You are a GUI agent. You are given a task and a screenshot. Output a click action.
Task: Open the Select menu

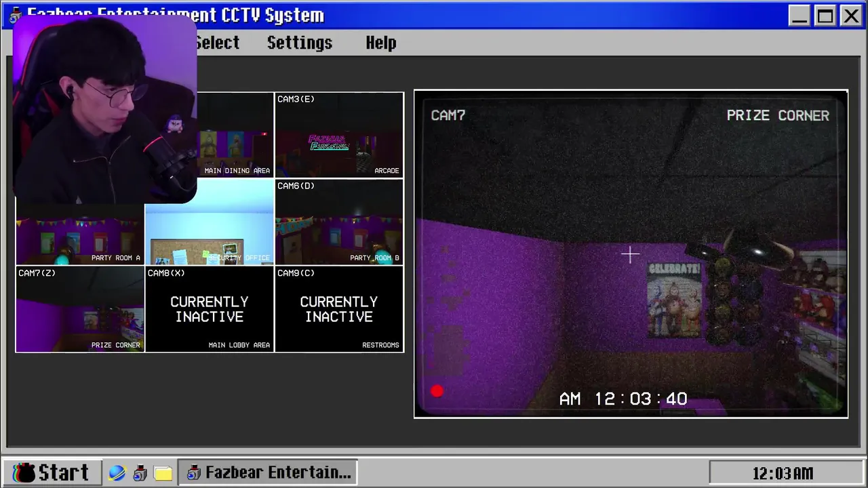pos(217,43)
